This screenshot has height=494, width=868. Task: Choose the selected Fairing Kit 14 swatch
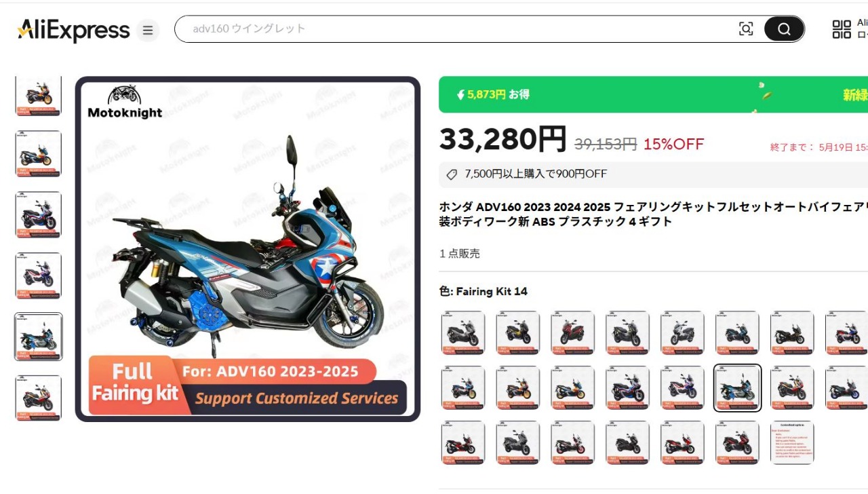(x=737, y=388)
